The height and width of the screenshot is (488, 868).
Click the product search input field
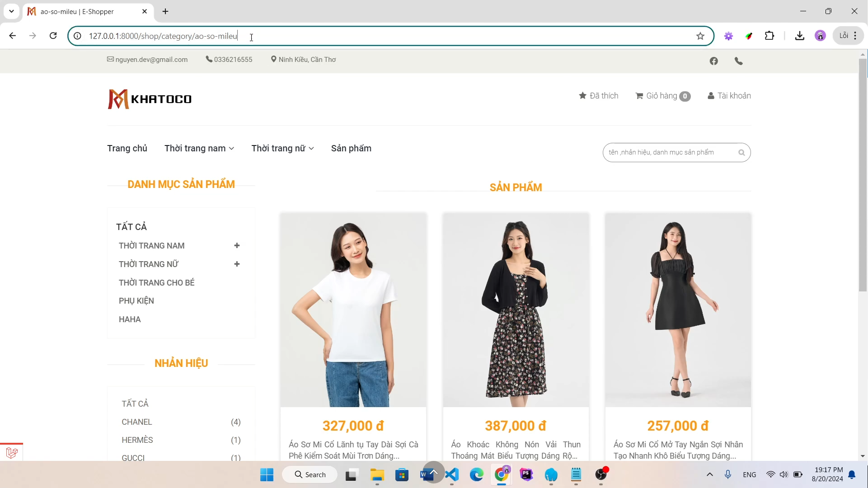671,152
